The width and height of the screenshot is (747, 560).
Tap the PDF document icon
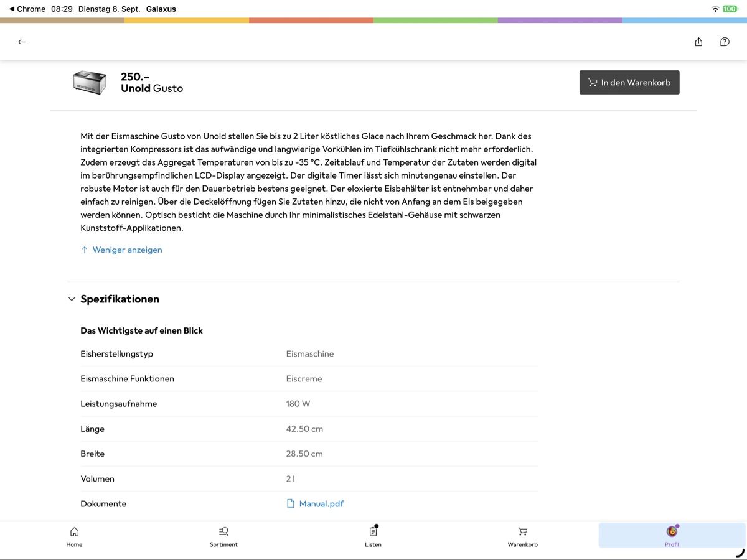pyautogui.click(x=290, y=503)
